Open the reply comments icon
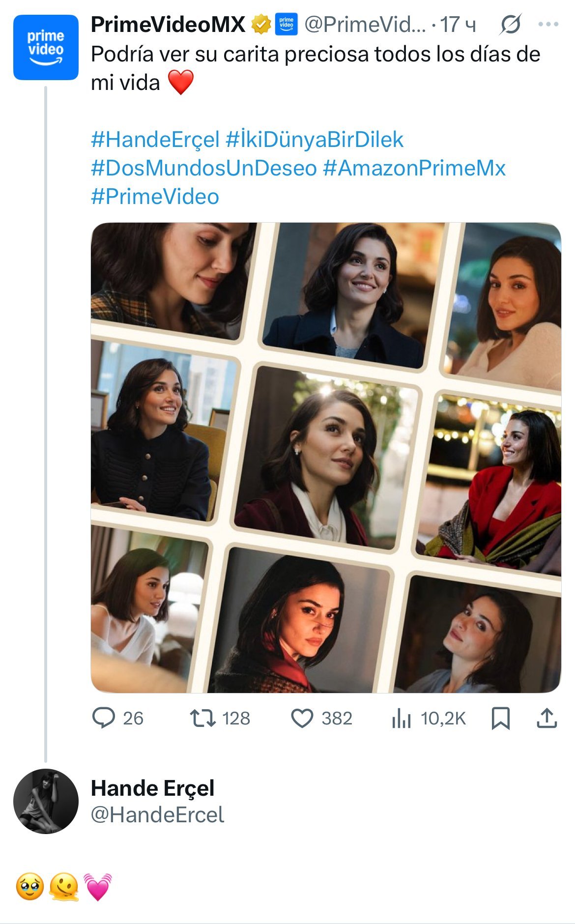The height and width of the screenshot is (924, 575). 104,718
